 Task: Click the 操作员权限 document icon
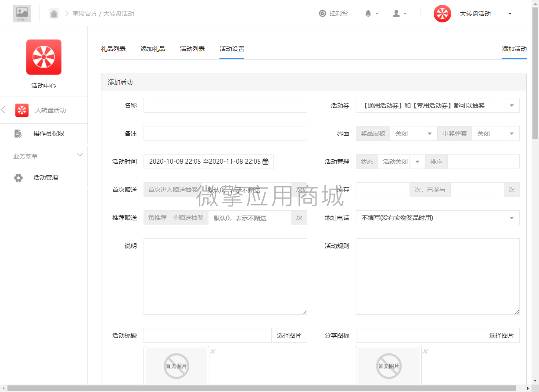pyautogui.click(x=18, y=133)
